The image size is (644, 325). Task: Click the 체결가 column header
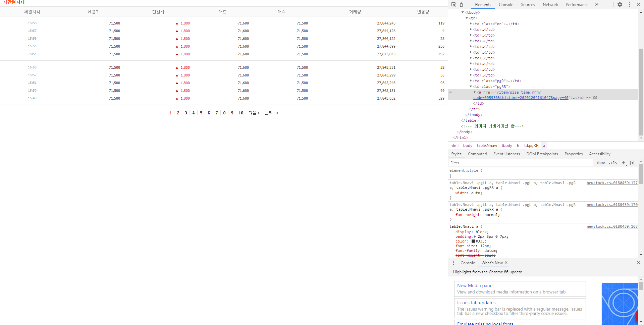point(94,12)
